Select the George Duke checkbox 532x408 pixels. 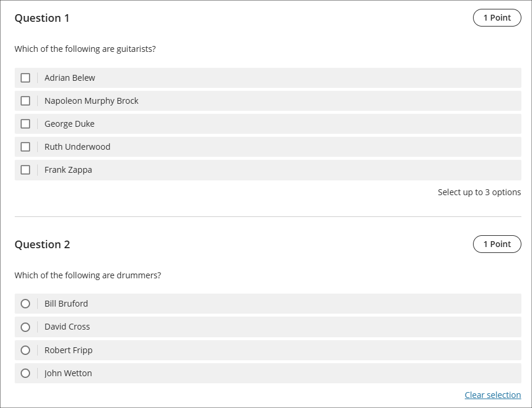point(25,124)
